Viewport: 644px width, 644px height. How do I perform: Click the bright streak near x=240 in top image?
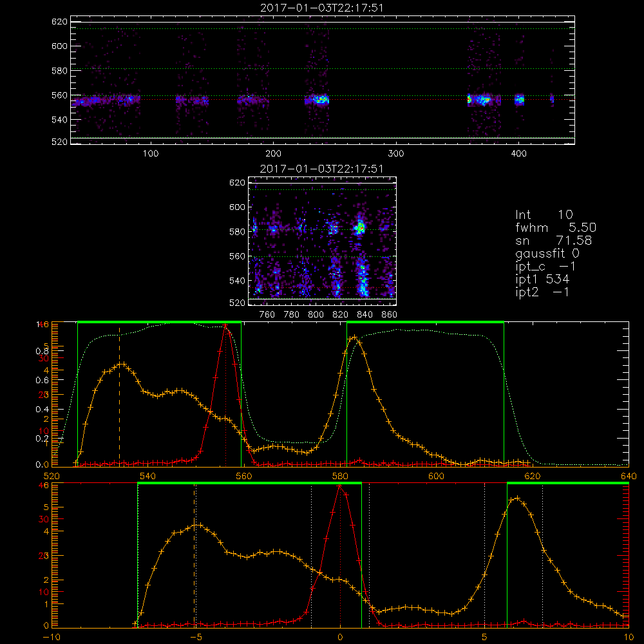(320, 99)
